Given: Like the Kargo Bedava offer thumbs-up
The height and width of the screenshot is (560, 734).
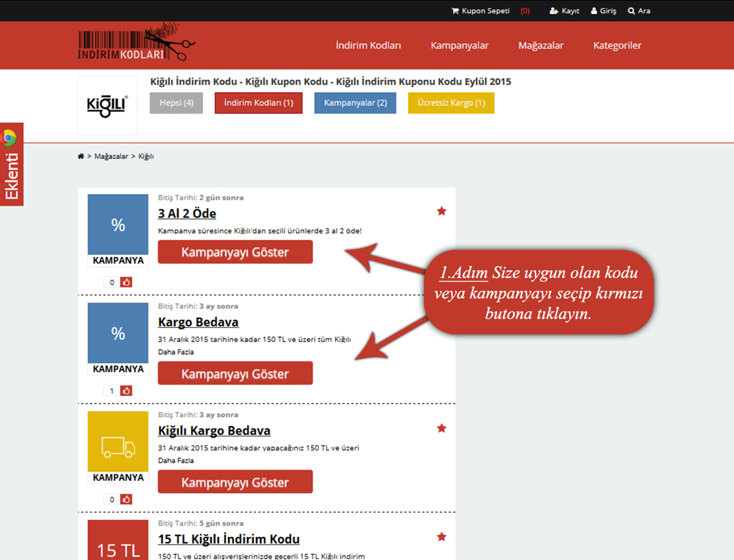Looking at the screenshot, I should pyautogui.click(x=126, y=391).
